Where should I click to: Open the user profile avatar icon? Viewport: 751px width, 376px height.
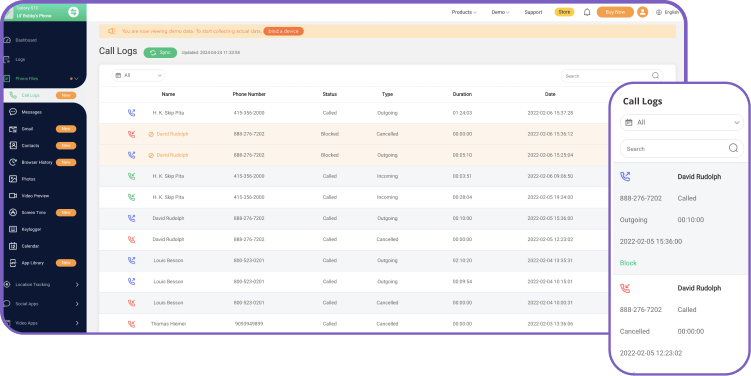tap(642, 12)
